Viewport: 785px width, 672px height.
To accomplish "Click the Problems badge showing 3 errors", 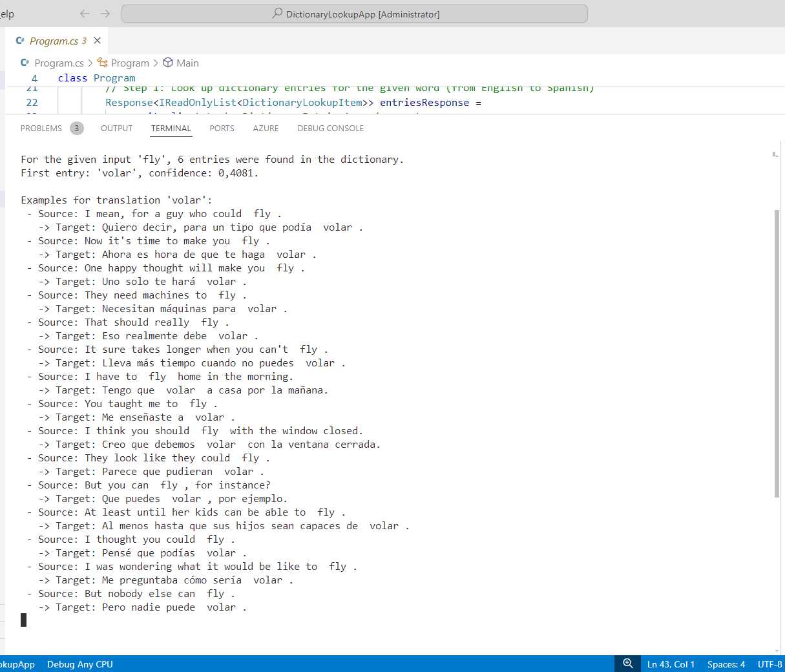I will pos(77,128).
